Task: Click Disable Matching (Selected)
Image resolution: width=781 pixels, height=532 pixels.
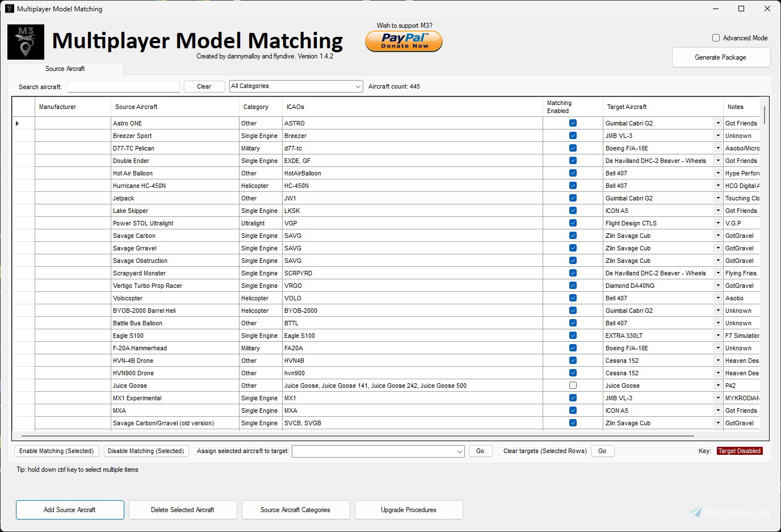Action: click(x=146, y=451)
